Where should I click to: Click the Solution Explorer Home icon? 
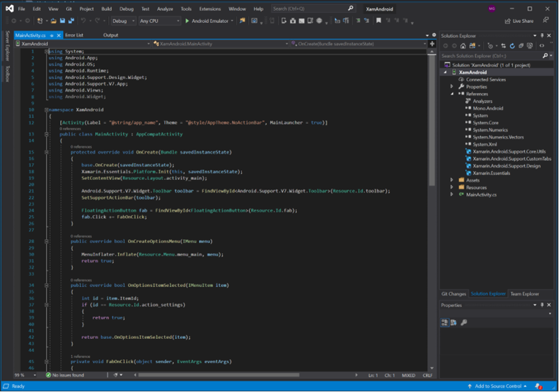[463, 46]
